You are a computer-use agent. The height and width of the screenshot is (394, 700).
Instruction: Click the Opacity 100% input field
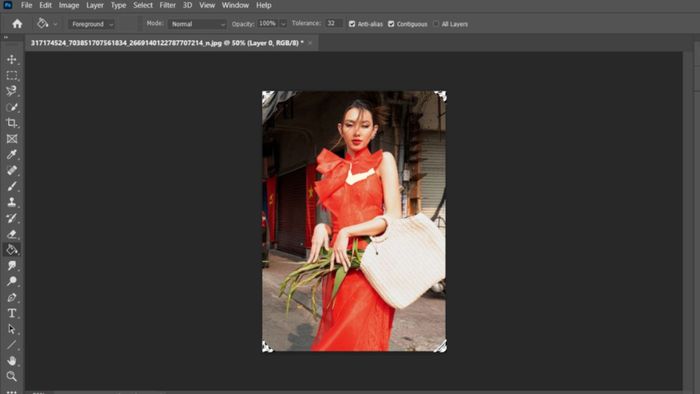(x=267, y=24)
